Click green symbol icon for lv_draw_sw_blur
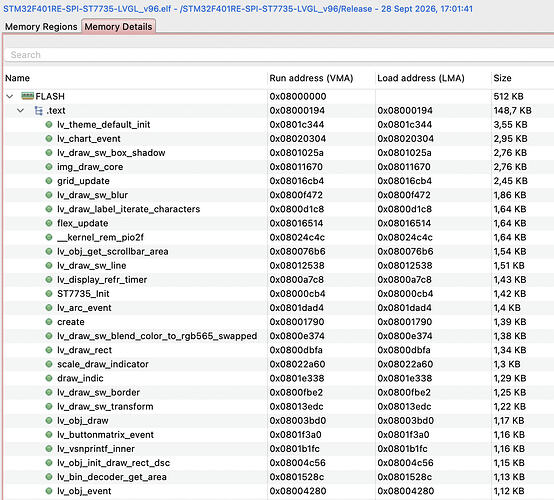 coord(49,195)
